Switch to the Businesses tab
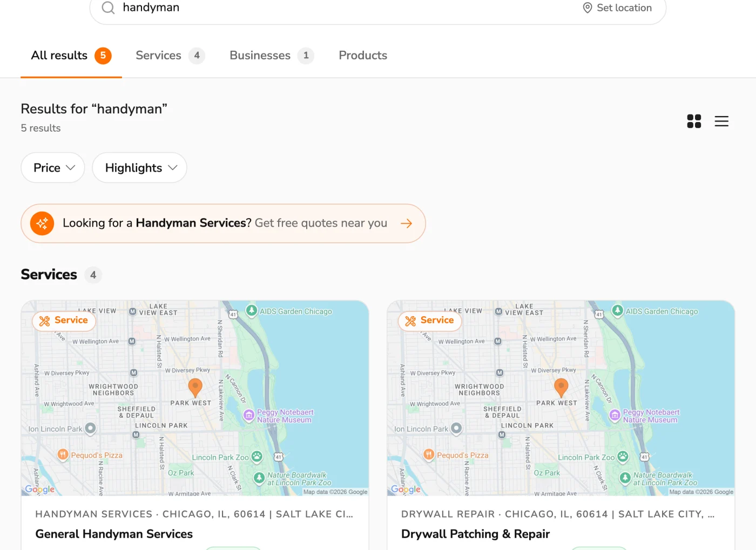This screenshot has width=756, height=550. 272,56
